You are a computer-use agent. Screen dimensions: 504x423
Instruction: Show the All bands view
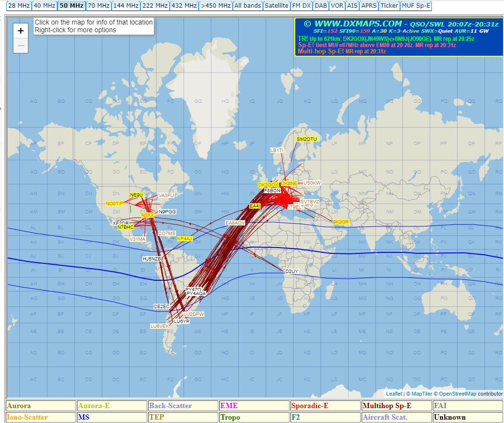tap(248, 5)
